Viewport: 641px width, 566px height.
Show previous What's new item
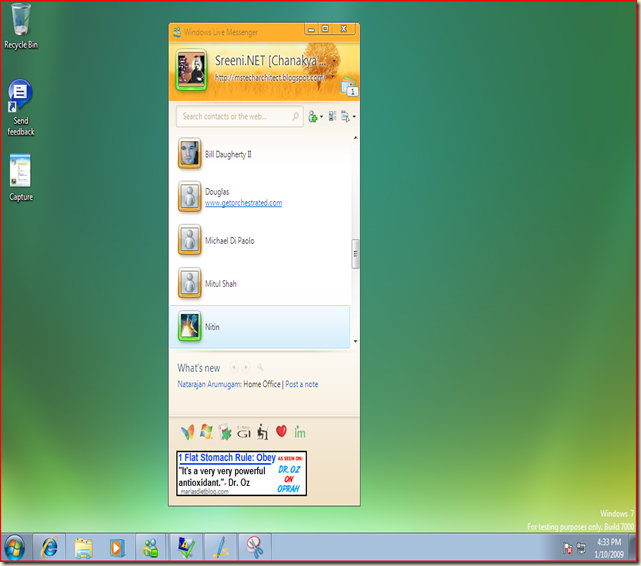pos(234,367)
